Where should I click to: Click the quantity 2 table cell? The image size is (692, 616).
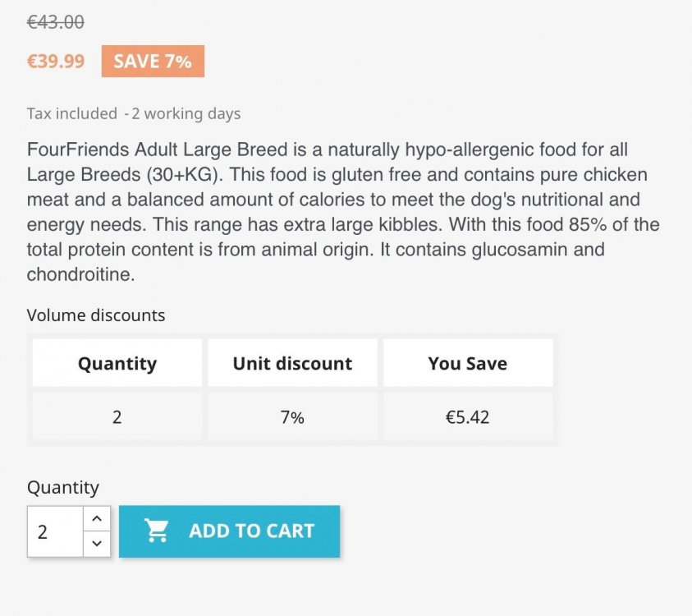pos(117,417)
